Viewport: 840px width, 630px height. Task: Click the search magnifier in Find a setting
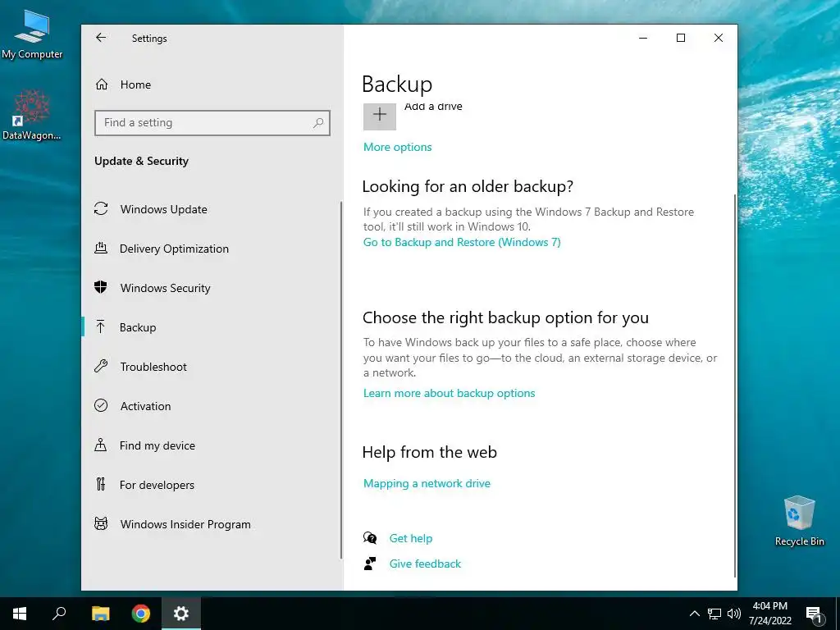318,123
